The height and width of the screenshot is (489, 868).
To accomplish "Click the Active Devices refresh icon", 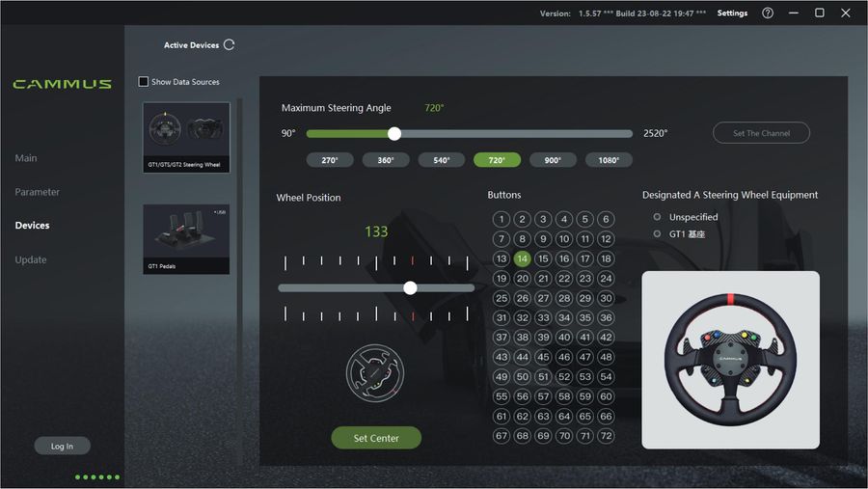I will pos(229,44).
